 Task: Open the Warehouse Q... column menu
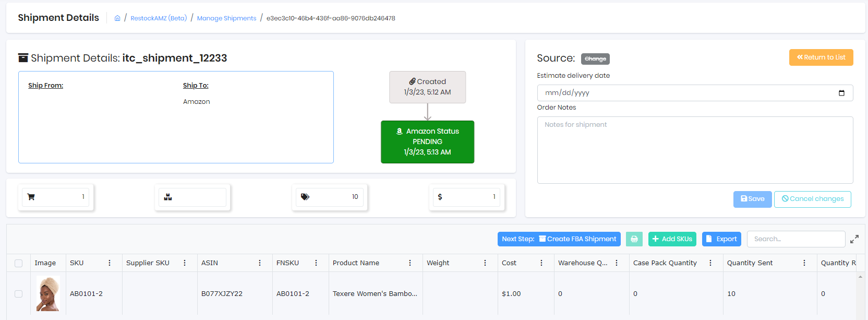[x=617, y=263]
